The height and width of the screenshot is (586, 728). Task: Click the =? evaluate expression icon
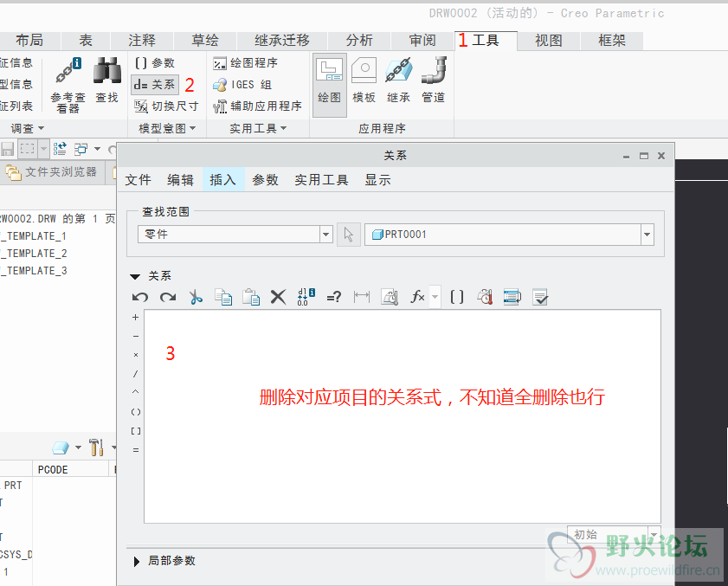point(334,297)
